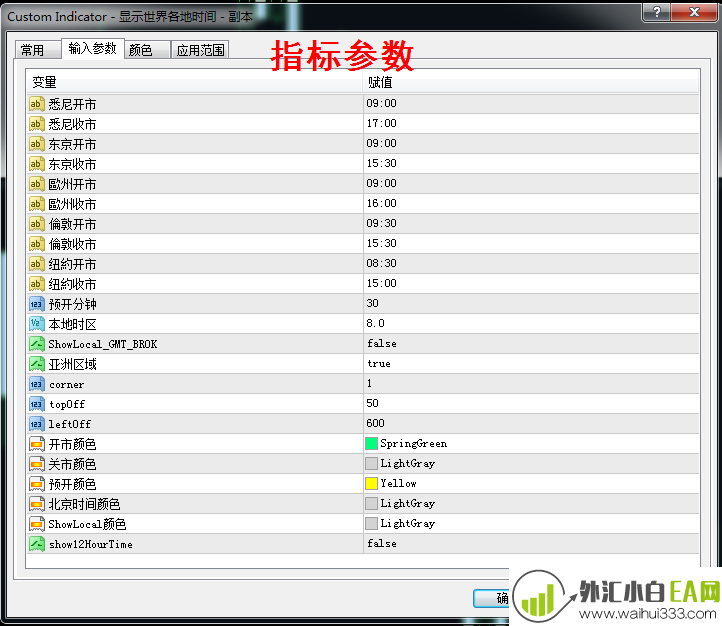
Task: Click the LightGray swatch for 北京时间颜色
Action: [371, 503]
